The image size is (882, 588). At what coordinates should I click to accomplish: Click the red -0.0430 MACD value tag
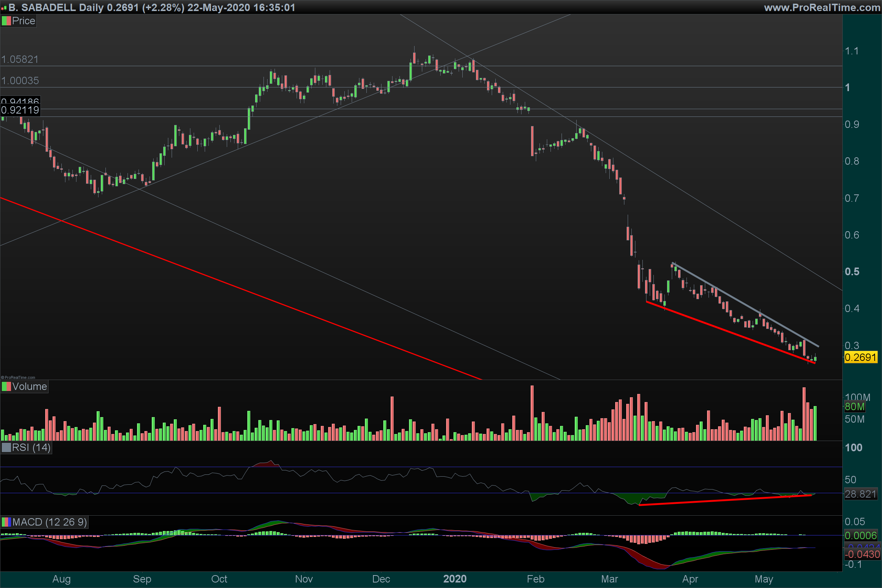pos(862,554)
